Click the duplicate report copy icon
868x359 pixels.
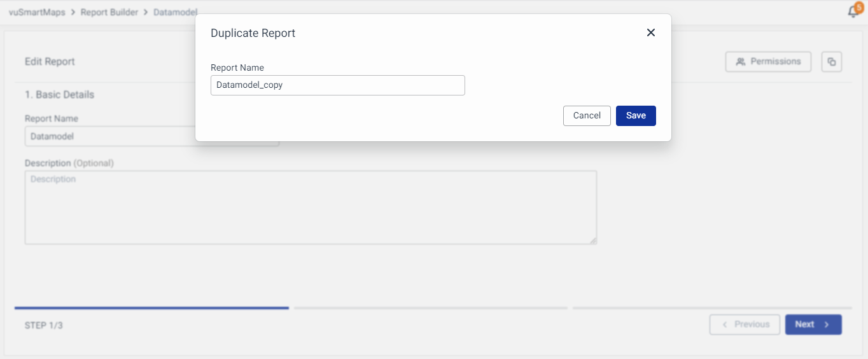click(832, 62)
